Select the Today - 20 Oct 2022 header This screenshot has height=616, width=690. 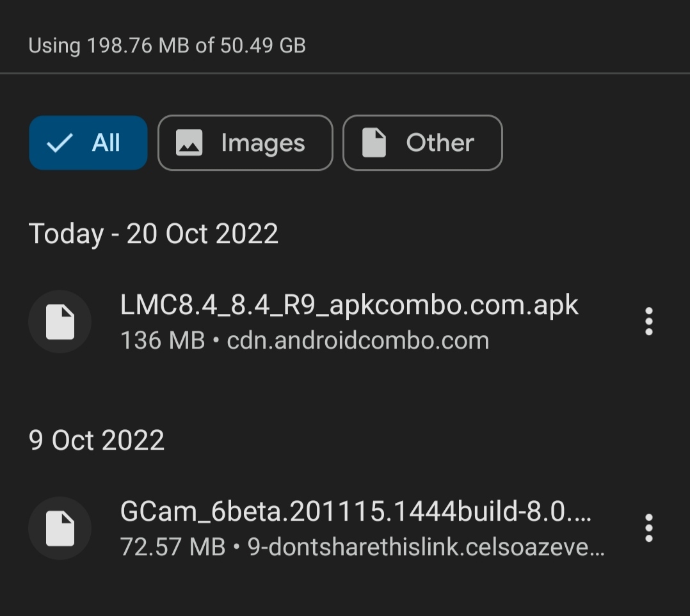tap(154, 233)
